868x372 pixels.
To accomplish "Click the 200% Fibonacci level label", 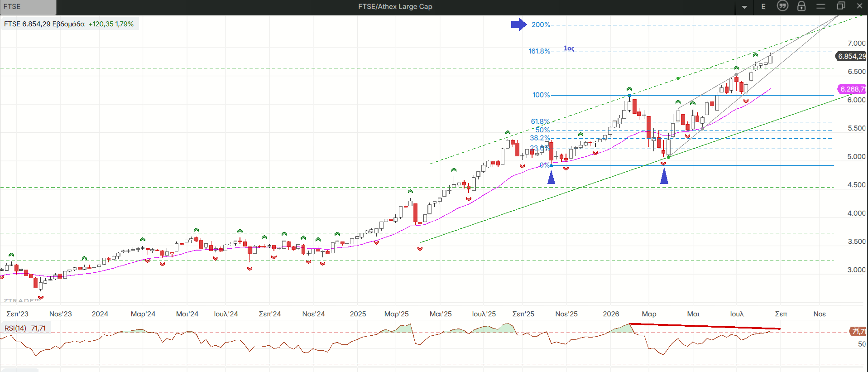I will tap(541, 25).
